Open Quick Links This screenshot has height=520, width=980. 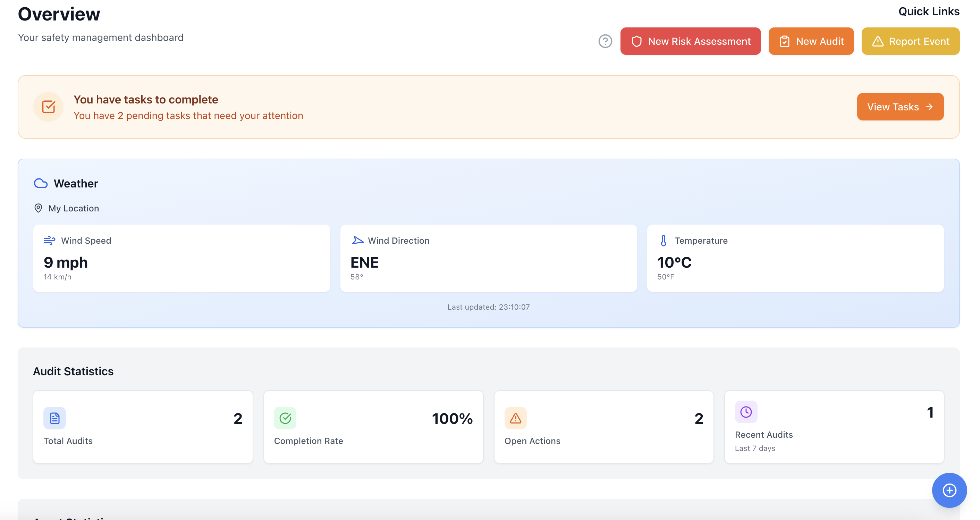[x=929, y=11]
